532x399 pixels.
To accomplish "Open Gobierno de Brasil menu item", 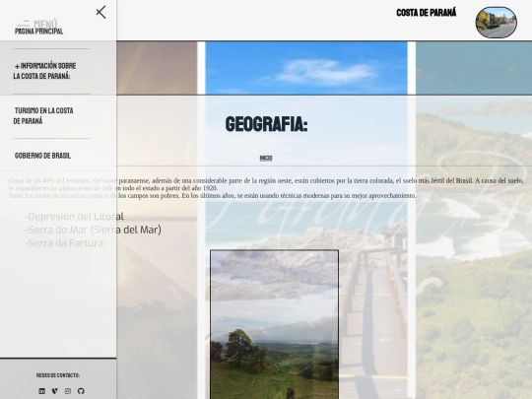I will click(42, 156).
